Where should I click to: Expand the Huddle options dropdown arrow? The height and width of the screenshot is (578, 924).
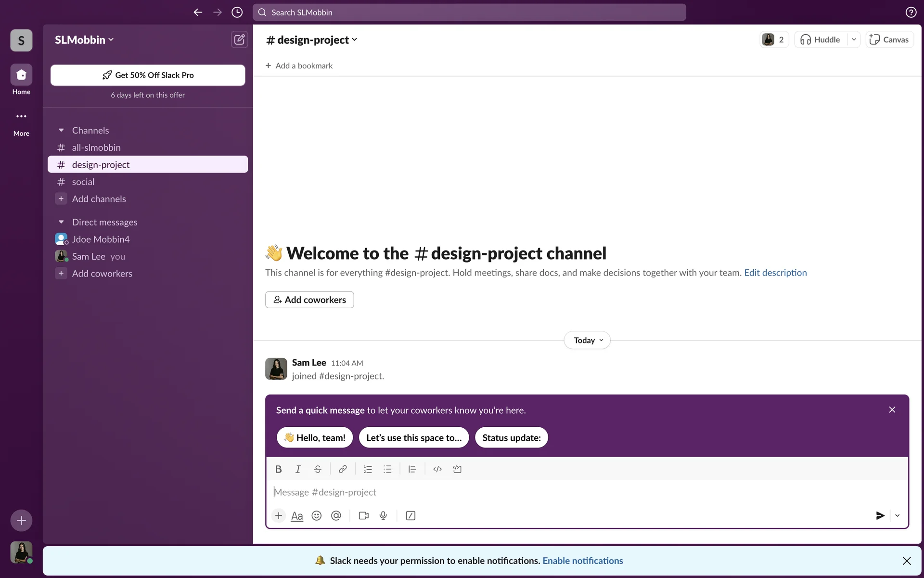[x=854, y=39]
